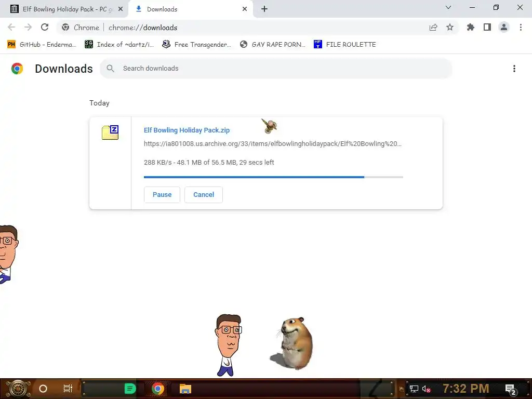Open the FILE ROULETTE bookmark

pos(345,45)
